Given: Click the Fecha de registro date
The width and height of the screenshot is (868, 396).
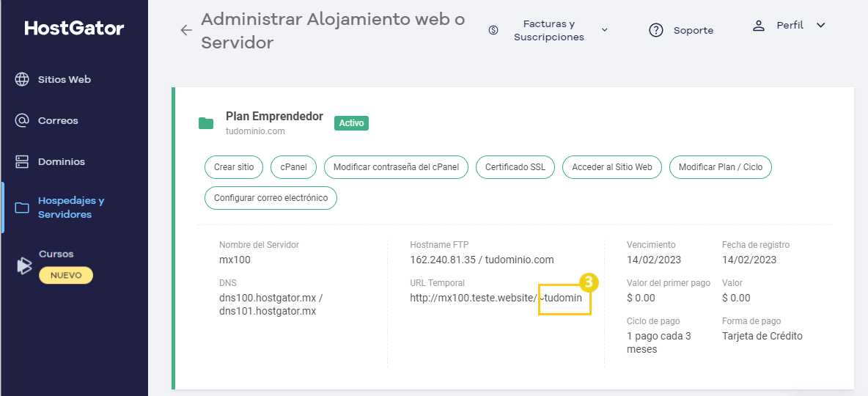Looking at the screenshot, I should pyautogui.click(x=749, y=260).
